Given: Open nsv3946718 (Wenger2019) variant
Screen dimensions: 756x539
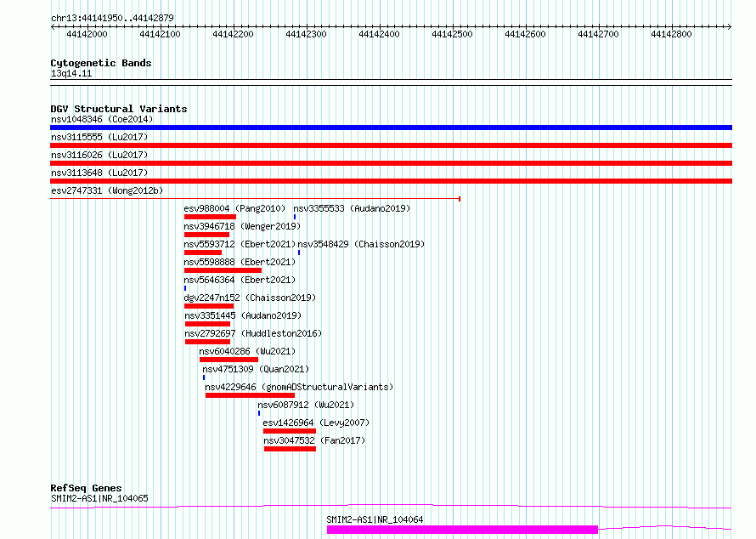Looking at the screenshot, I should 242,226.
